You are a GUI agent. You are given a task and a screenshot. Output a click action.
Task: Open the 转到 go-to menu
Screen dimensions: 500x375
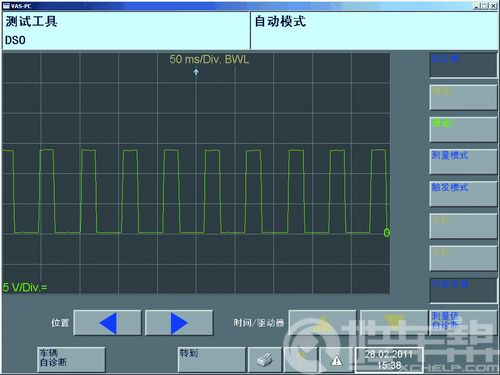(x=212, y=360)
